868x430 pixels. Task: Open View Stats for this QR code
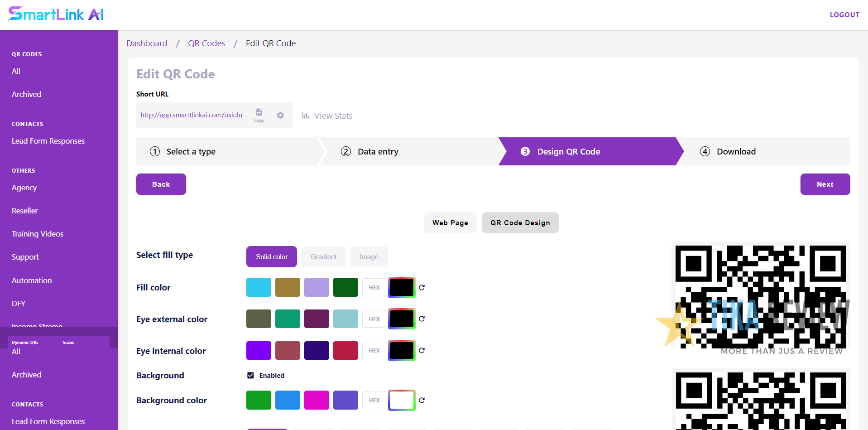click(x=327, y=116)
